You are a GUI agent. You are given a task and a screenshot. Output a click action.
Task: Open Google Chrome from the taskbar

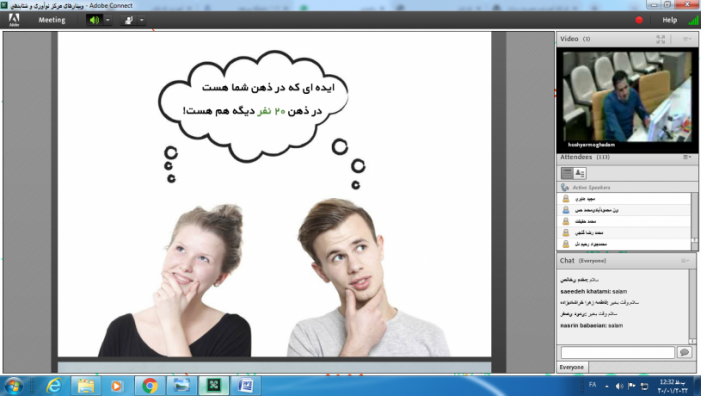point(149,385)
